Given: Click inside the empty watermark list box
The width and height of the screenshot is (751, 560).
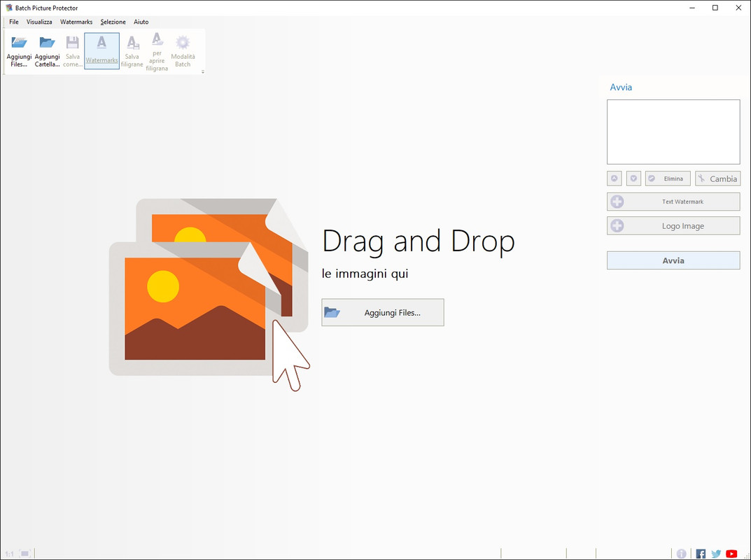Looking at the screenshot, I should (x=673, y=132).
